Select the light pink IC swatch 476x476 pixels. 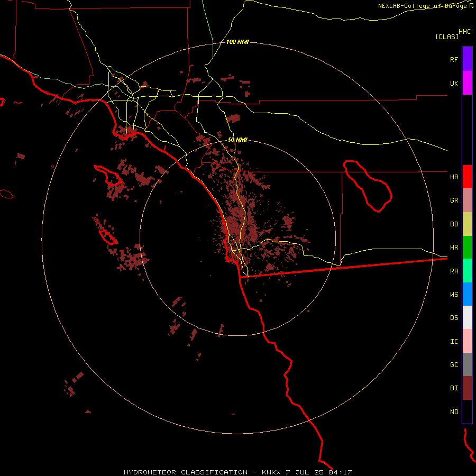467,341
